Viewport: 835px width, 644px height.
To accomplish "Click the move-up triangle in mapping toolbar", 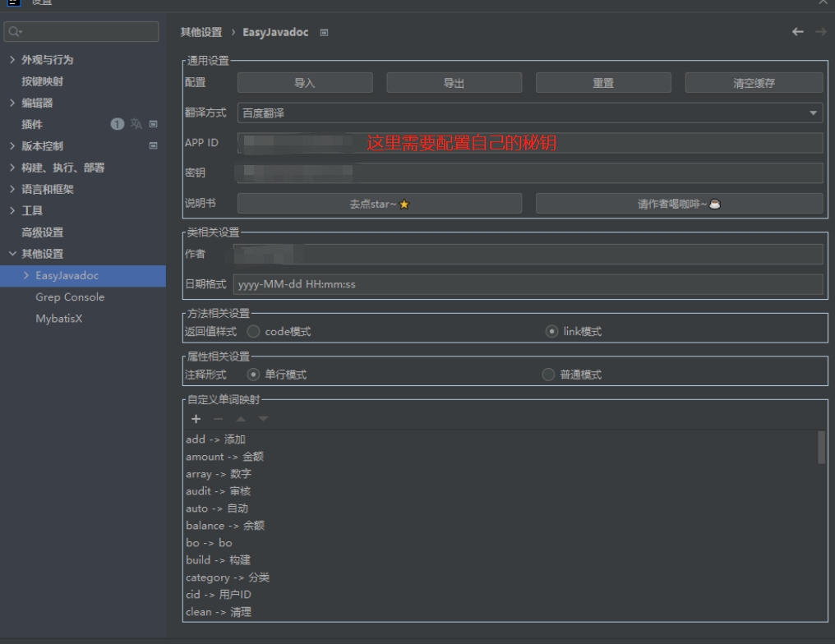I will 241,419.
